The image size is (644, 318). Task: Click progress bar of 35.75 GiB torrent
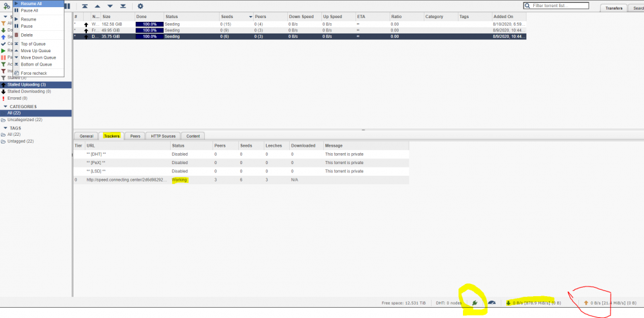(x=149, y=37)
